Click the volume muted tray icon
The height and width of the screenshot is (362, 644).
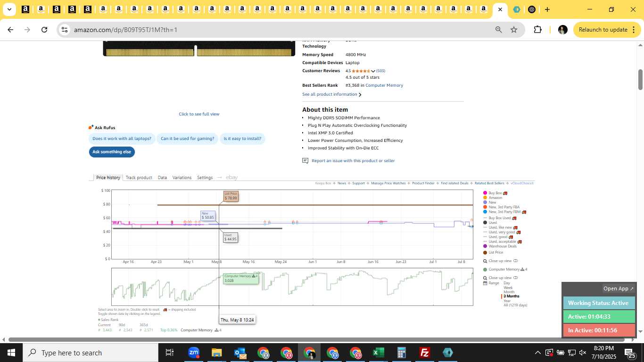point(583,353)
